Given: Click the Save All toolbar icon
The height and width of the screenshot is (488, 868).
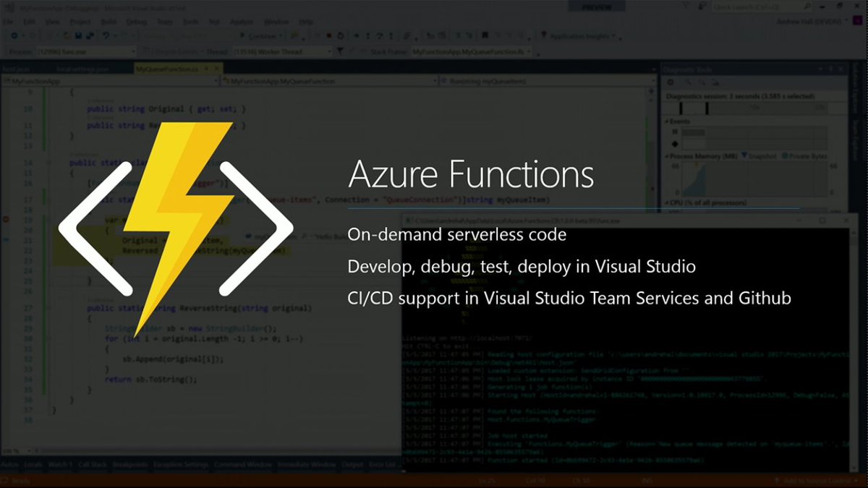Looking at the screenshot, I should point(89,35).
